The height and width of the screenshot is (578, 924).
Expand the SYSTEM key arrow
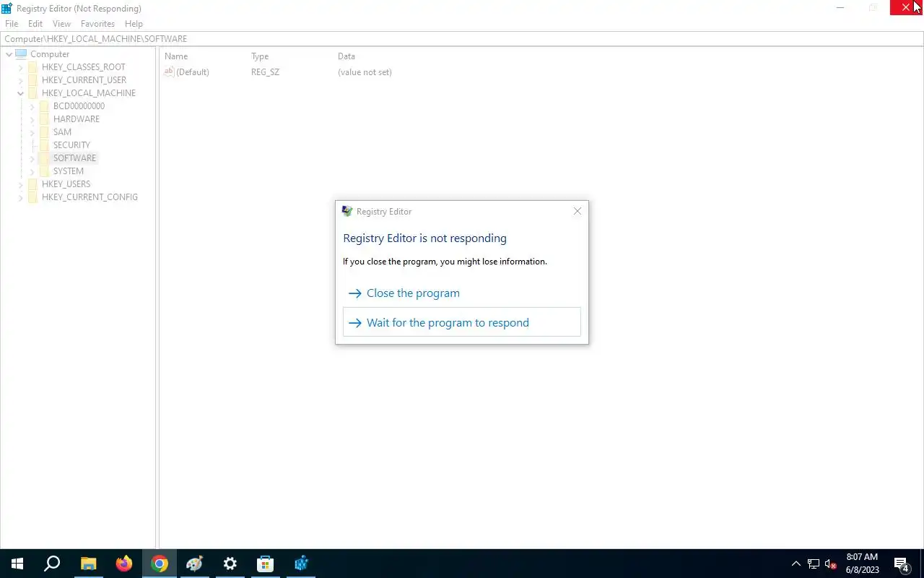(32, 171)
